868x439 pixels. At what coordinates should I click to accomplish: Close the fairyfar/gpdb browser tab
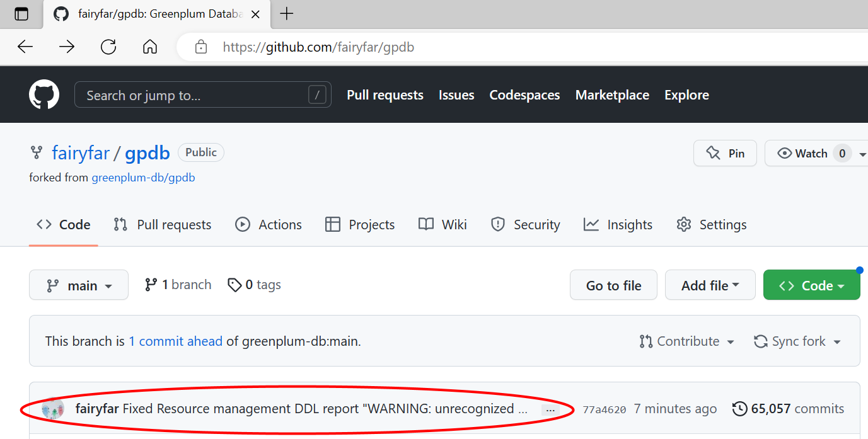click(x=255, y=14)
